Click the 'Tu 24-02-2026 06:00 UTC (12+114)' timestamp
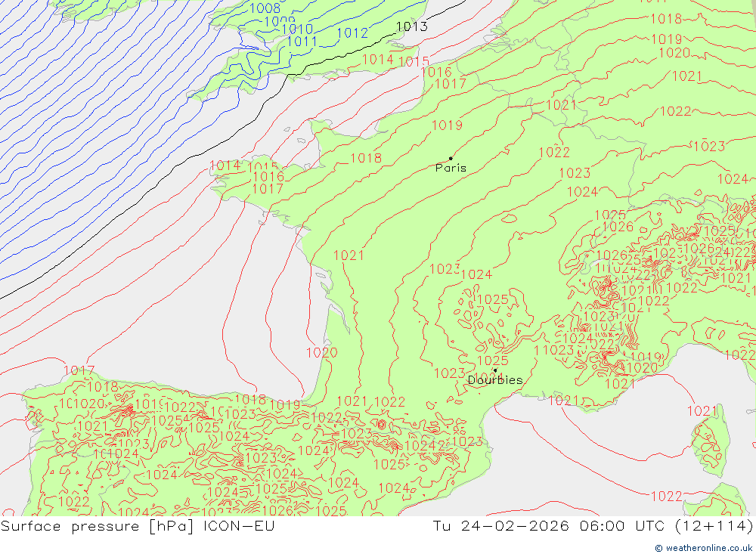Viewport: 756px width, 554px height. [x=593, y=526]
